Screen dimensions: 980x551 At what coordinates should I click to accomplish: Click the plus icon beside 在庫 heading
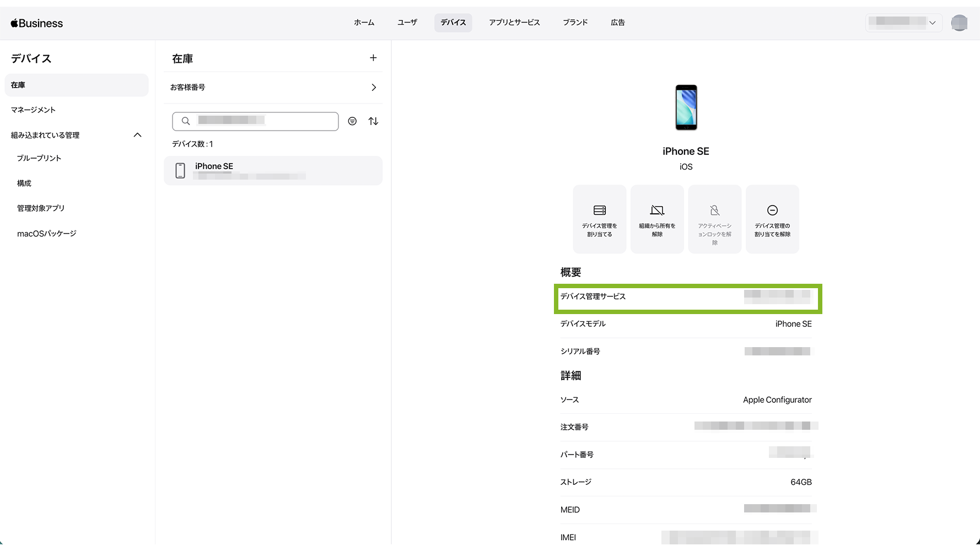373,58
